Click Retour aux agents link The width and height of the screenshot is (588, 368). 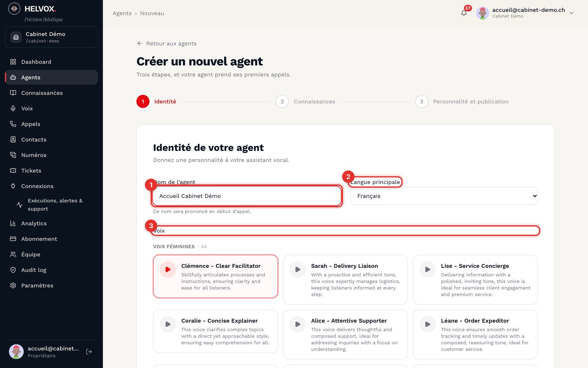pos(166,43)
